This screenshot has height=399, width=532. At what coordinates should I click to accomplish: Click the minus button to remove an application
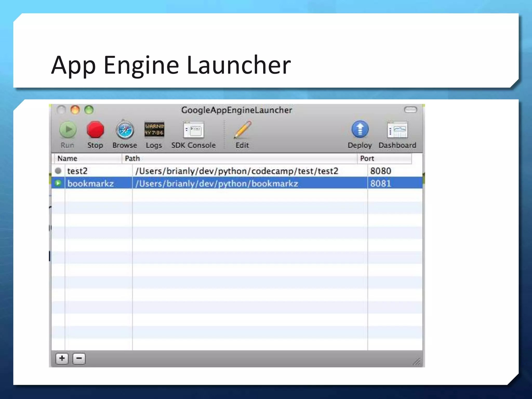click(79, 359)
